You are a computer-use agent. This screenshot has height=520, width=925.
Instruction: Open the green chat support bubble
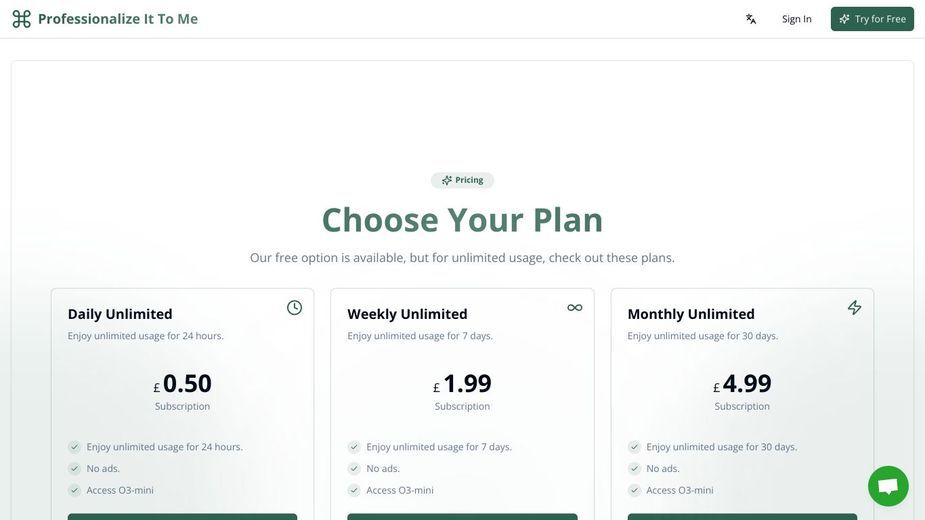point(888,486)
